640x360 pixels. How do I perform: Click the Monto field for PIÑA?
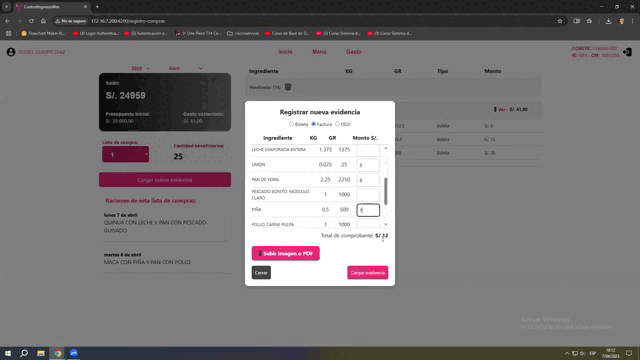coord(368,210)
